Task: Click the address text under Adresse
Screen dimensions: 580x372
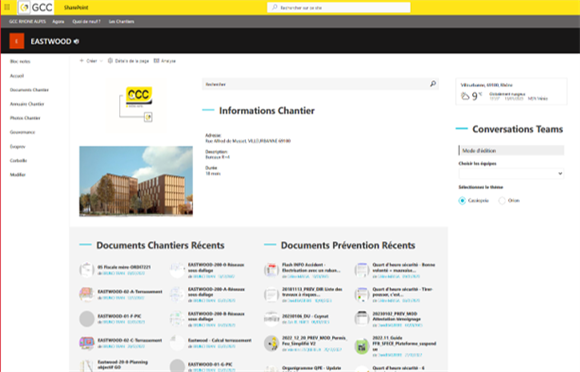Action: 248,141
